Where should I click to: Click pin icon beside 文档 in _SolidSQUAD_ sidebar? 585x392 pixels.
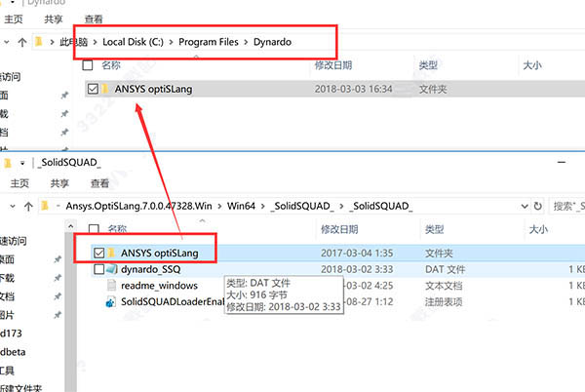coord(58,296)
